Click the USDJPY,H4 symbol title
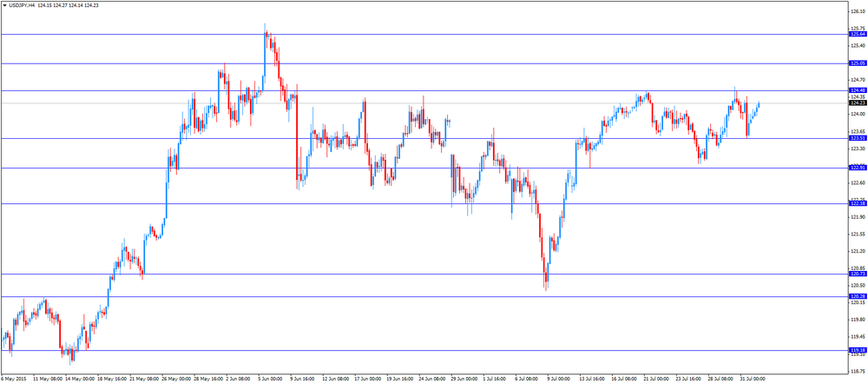 22,4
